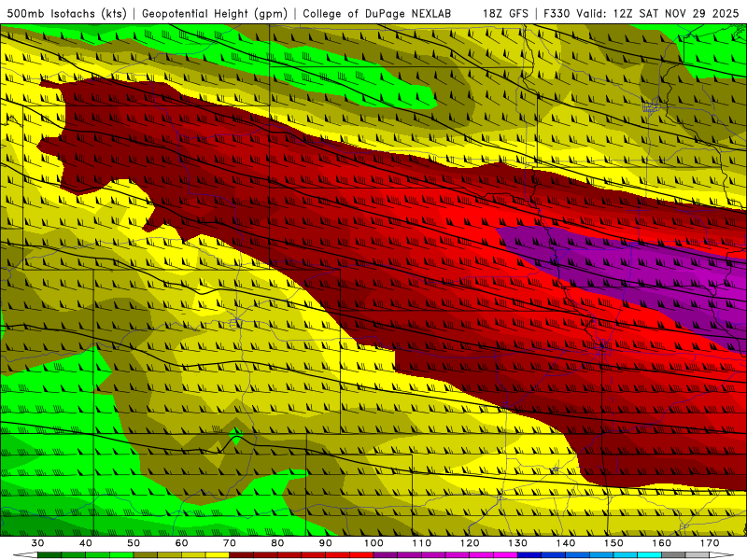Click the legend value 40

86,543
